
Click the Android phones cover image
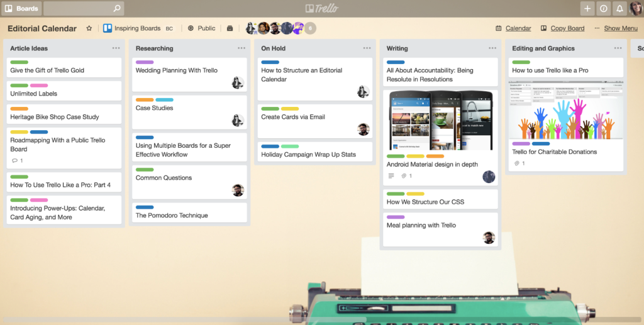(440, 120)
